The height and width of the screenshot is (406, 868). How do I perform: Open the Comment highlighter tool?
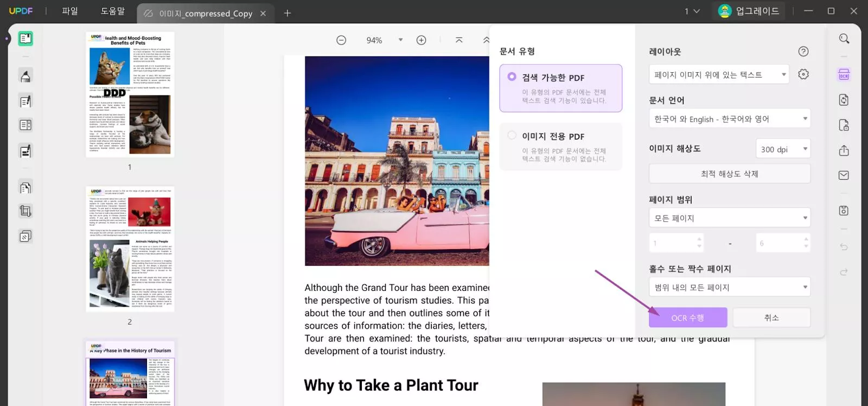click(x=25, y=75)
